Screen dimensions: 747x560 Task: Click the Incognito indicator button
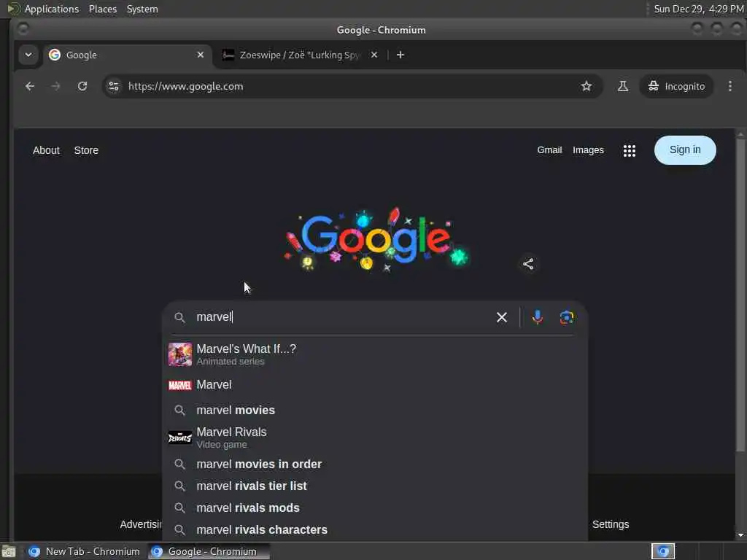tap(676, 86)
